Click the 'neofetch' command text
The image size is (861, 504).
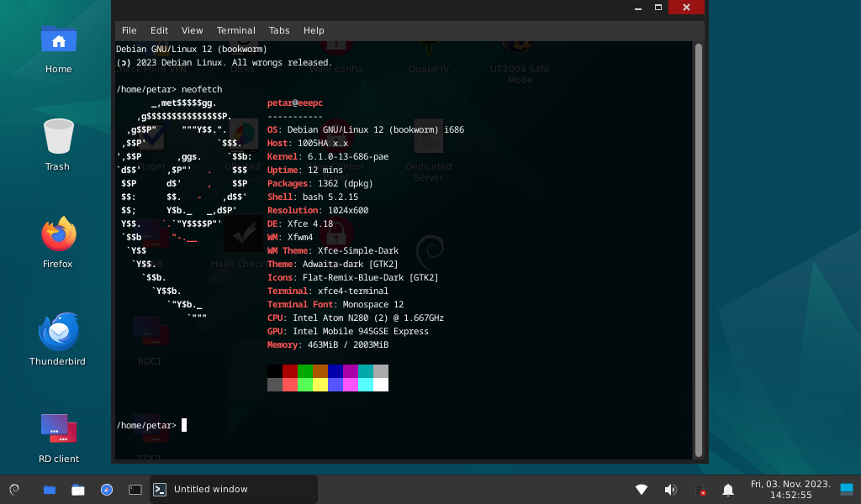pos(202,89)
